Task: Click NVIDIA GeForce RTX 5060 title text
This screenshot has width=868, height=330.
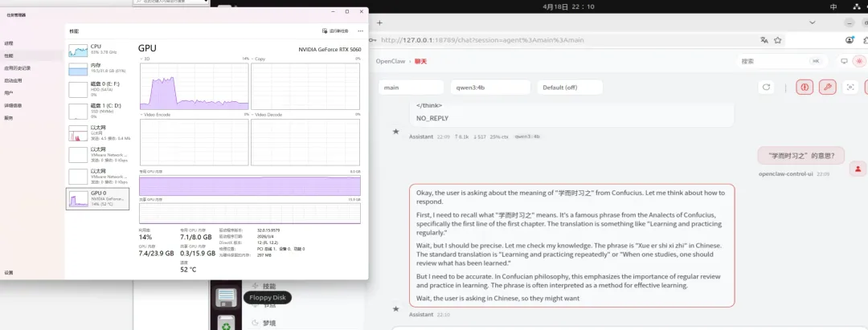Action: coord(330,49)
